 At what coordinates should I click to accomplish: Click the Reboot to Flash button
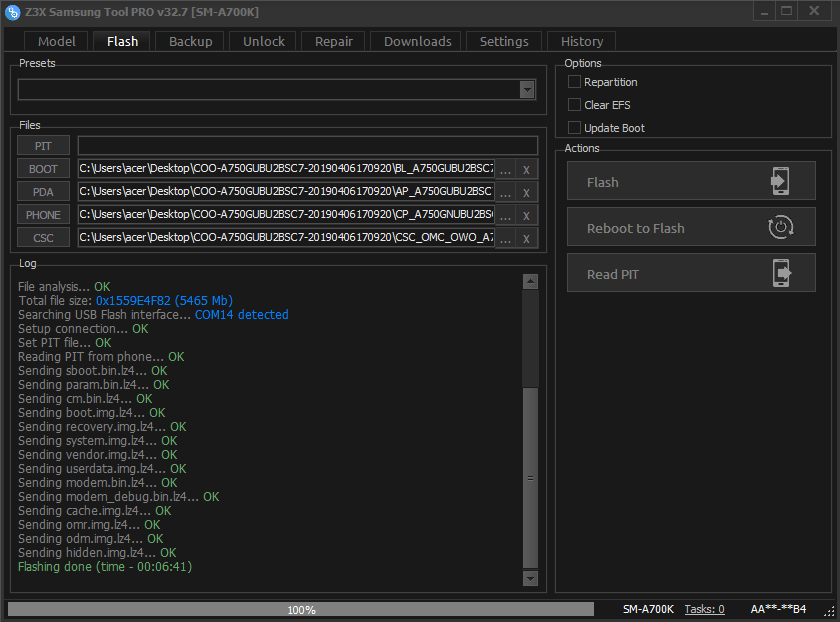click(691, 227)
